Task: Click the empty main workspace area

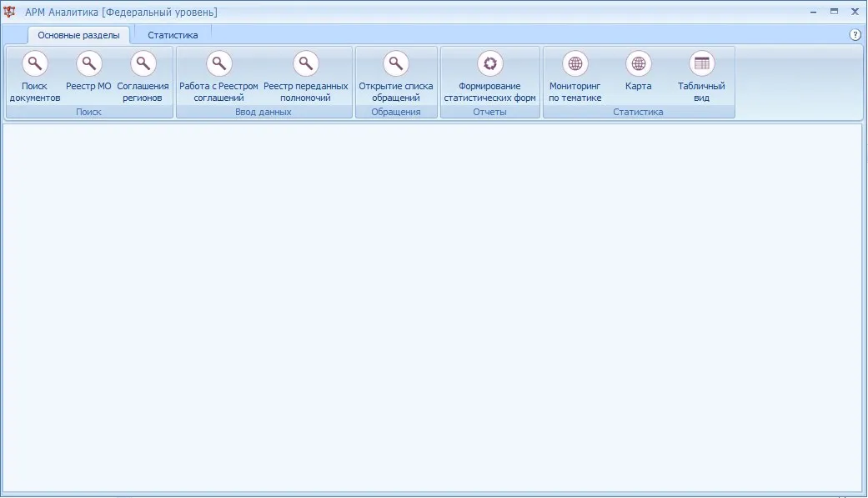Action: pyautogui.click(x=433, y=308)
